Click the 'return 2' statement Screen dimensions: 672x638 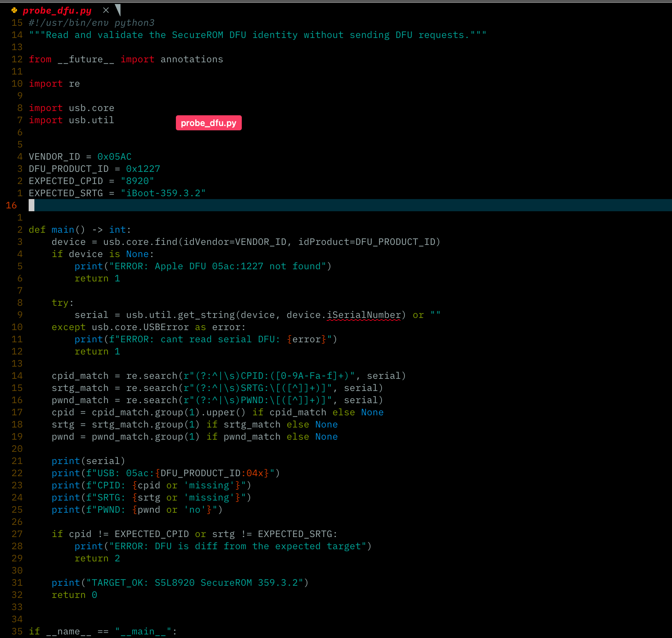97,559
